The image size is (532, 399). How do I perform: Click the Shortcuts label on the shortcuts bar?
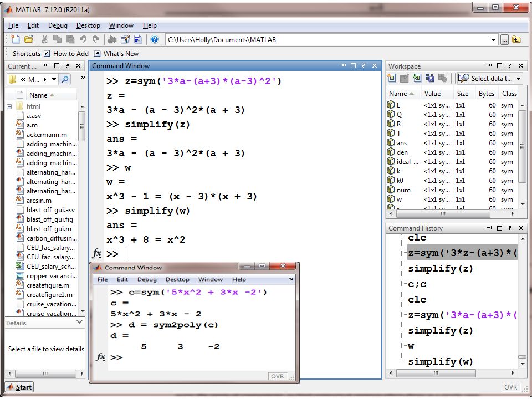(x=27, y=54)
